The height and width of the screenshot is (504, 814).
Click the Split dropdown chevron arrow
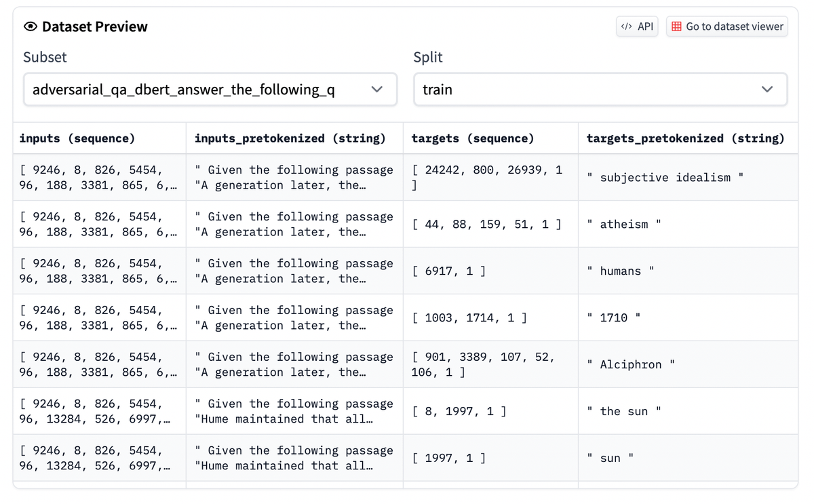[767, 89]
